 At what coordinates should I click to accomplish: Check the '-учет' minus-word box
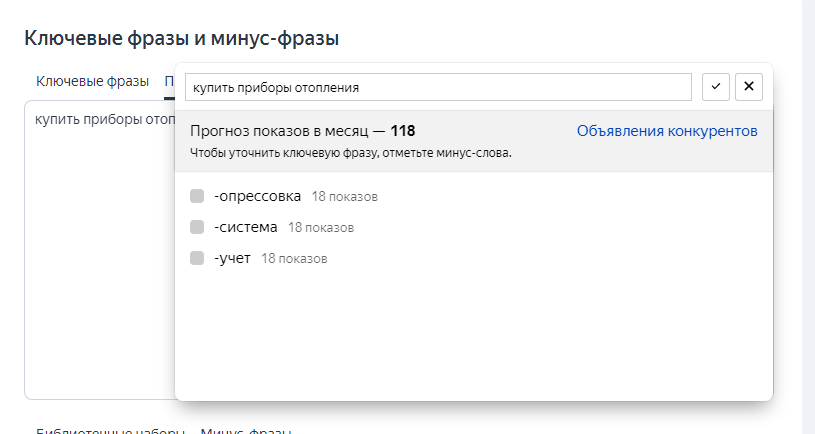click(x=197, y=258)
